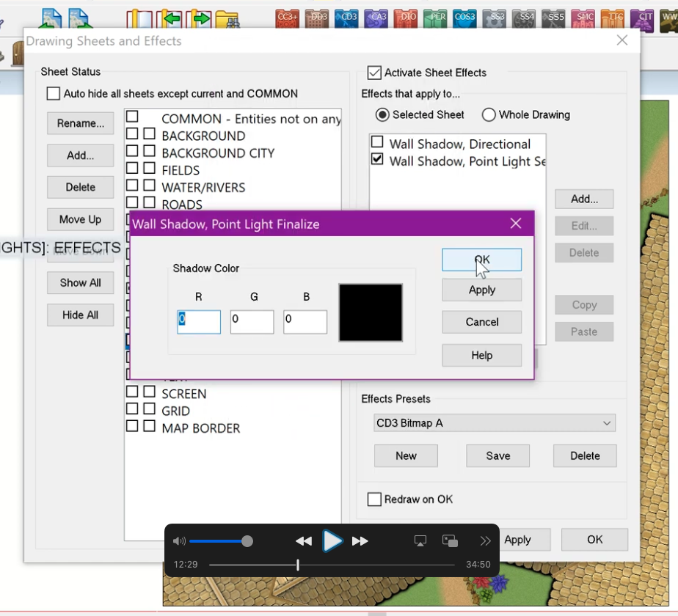
Task: Check the Wall Shadow, Directional effect
Action: point(377,142)
